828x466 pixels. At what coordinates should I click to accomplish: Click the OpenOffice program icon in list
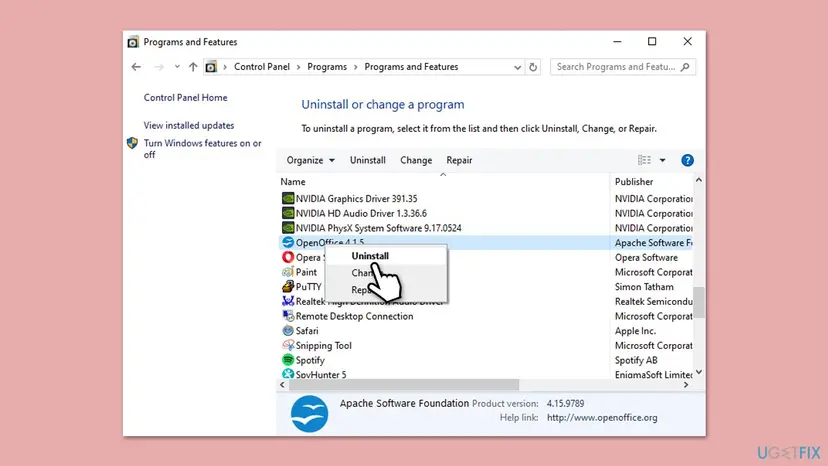click(x=288, y=243)
